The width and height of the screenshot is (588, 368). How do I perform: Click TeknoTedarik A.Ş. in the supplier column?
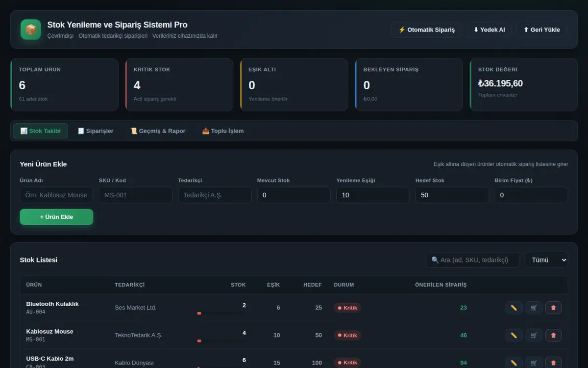[139, 335]
